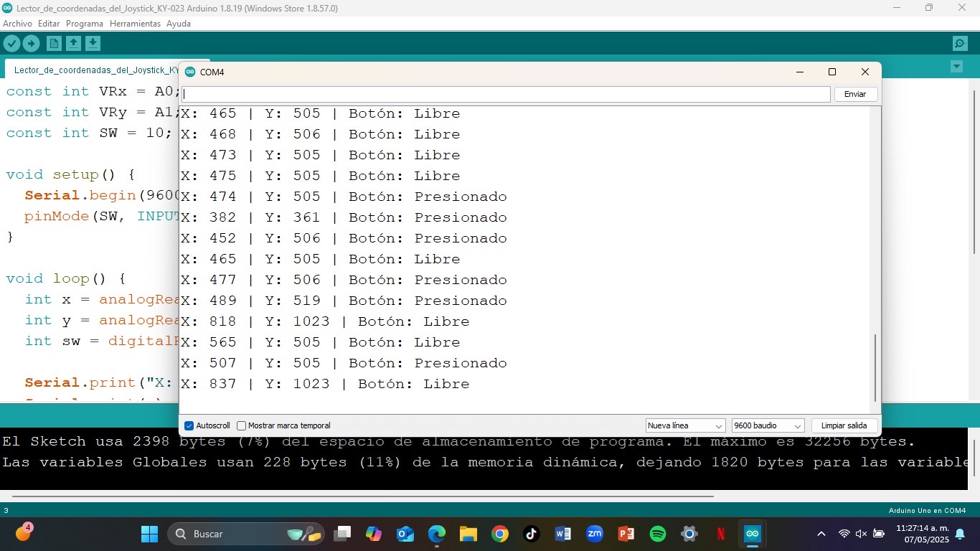The height and width of the screenshot is (551, 980).
Task: Open the sketch tab dropdown arrow
Action: [x=956, y=67]
